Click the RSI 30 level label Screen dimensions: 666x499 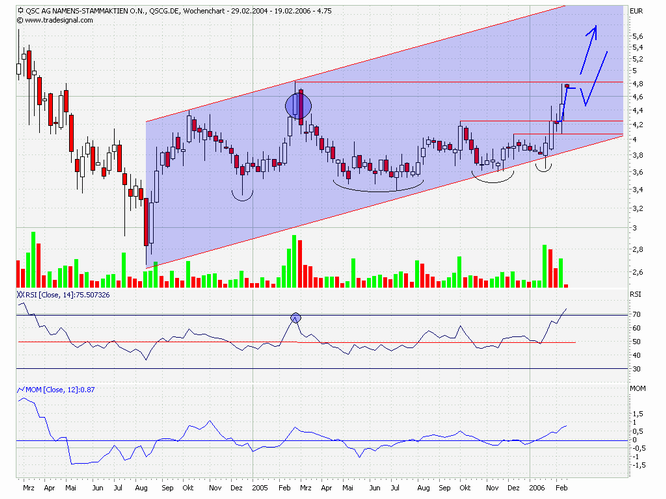(x=636, y=369)
